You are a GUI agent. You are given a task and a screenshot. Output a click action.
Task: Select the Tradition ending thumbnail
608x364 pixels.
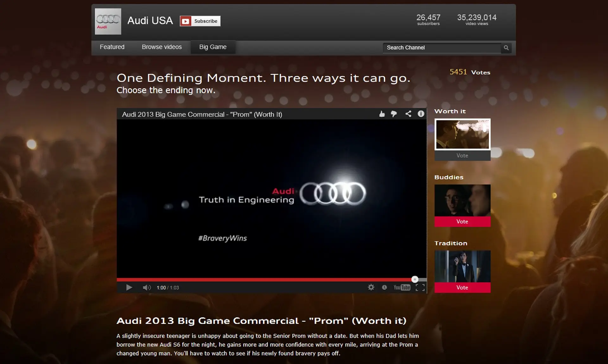(462, 266)
